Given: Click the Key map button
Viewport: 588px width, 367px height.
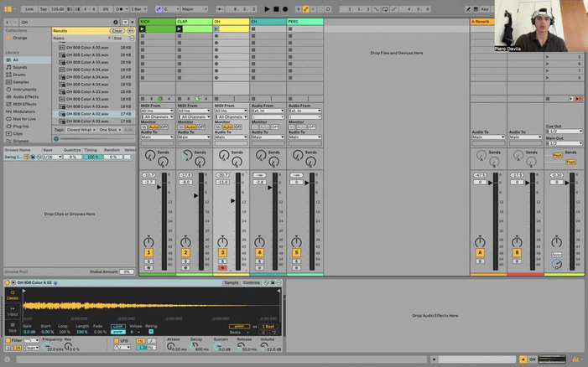Looking at the screenshot, I should (485, 9).
